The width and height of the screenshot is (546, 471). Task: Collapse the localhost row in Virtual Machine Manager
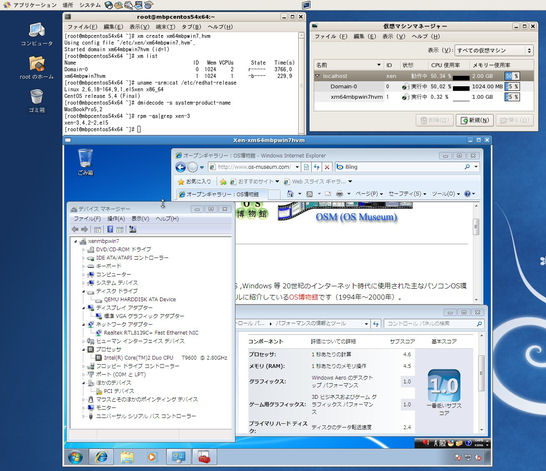coord(317,76)
